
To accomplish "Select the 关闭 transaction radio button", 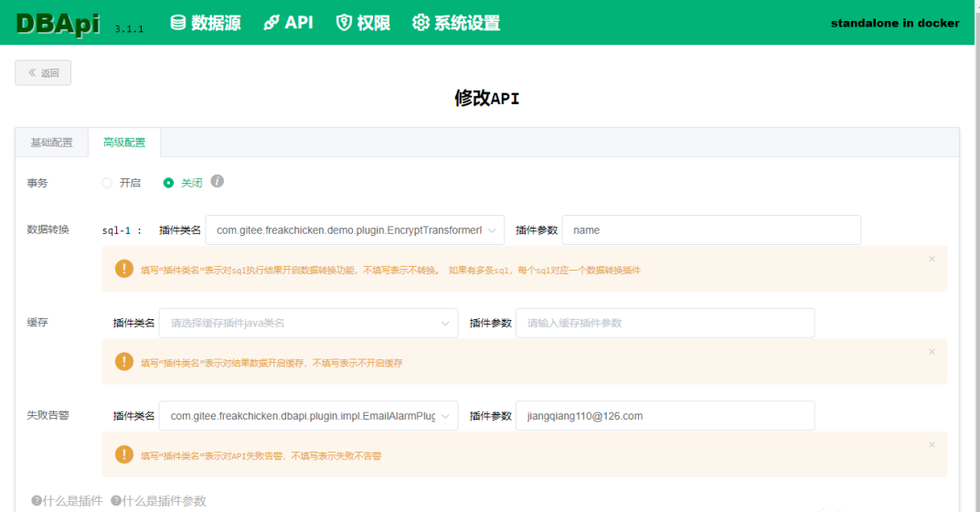I will coord(168,183).
